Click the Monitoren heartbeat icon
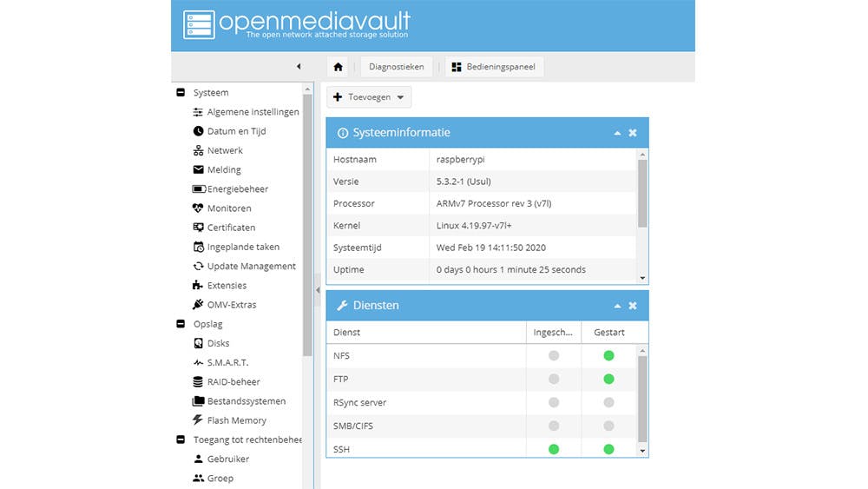 pos(198,208)
